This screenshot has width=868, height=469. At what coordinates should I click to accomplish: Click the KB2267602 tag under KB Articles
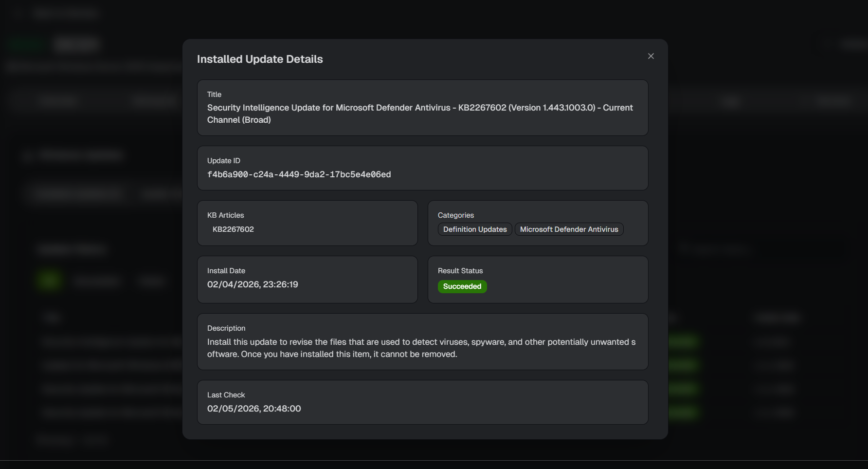(233, 229)
